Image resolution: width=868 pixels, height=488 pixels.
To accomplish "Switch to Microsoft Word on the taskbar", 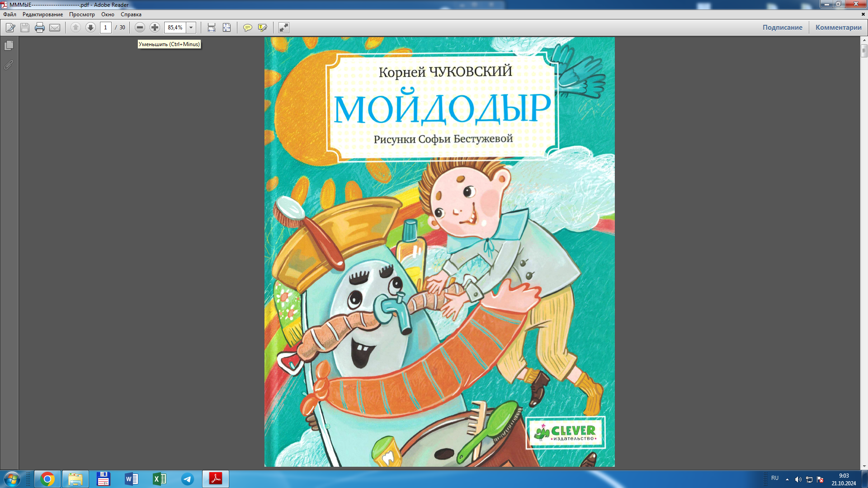I will click(x=131, y=479).
